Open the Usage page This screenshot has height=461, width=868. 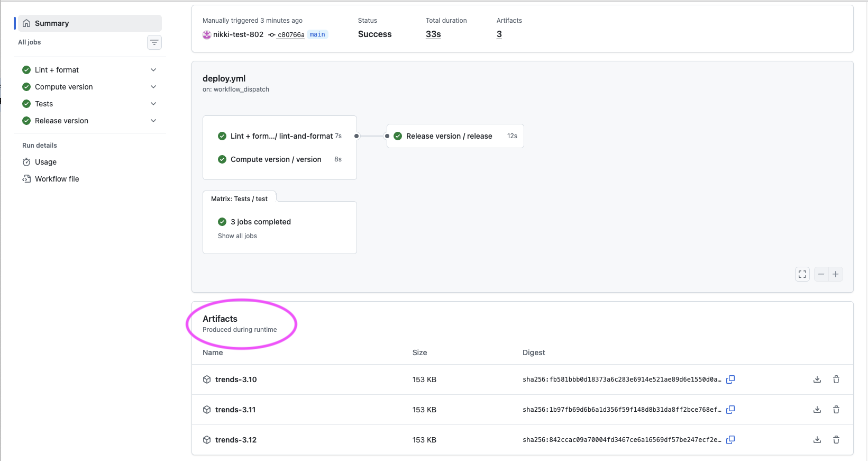(x=45, y=162)
